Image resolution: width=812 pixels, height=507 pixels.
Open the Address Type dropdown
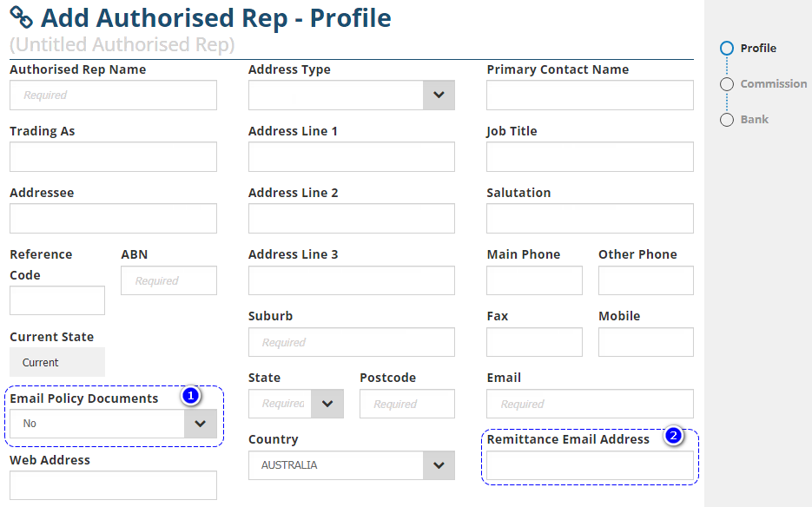tap(439, 95)
